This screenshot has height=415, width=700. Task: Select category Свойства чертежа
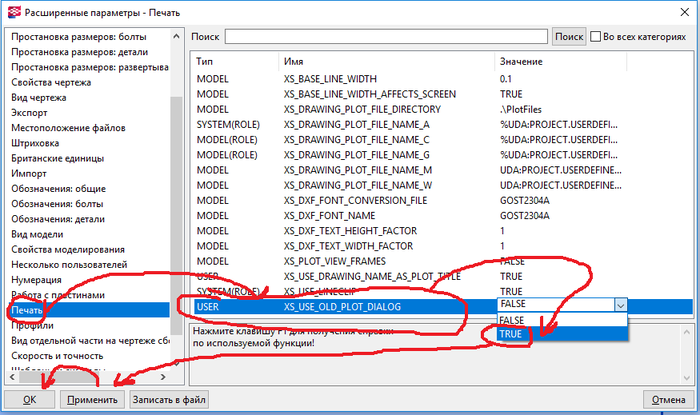click(x=51, y=82)
